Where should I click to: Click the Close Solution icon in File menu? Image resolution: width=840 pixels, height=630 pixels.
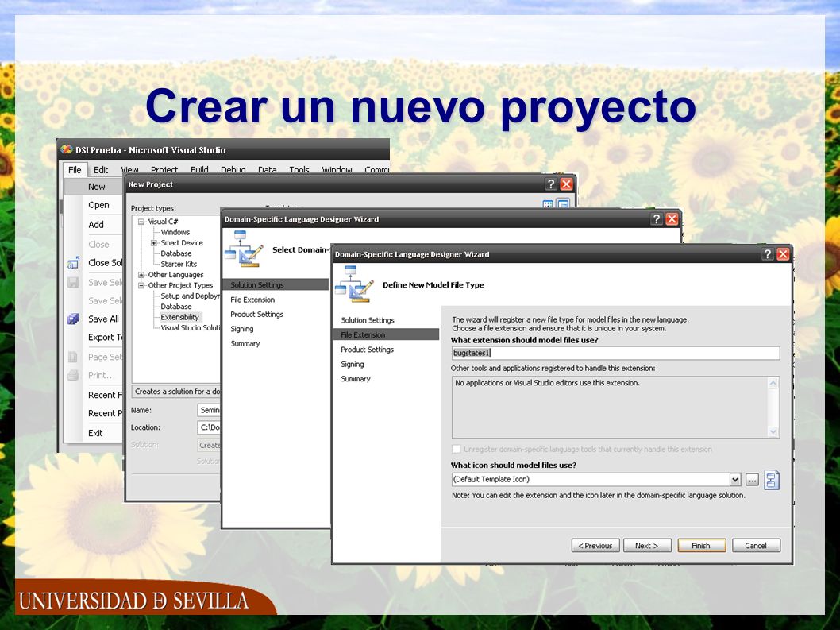73,263
